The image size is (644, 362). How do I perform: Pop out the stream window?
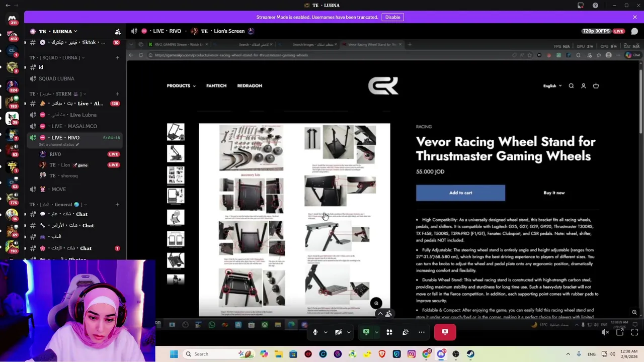pos(620,332)
